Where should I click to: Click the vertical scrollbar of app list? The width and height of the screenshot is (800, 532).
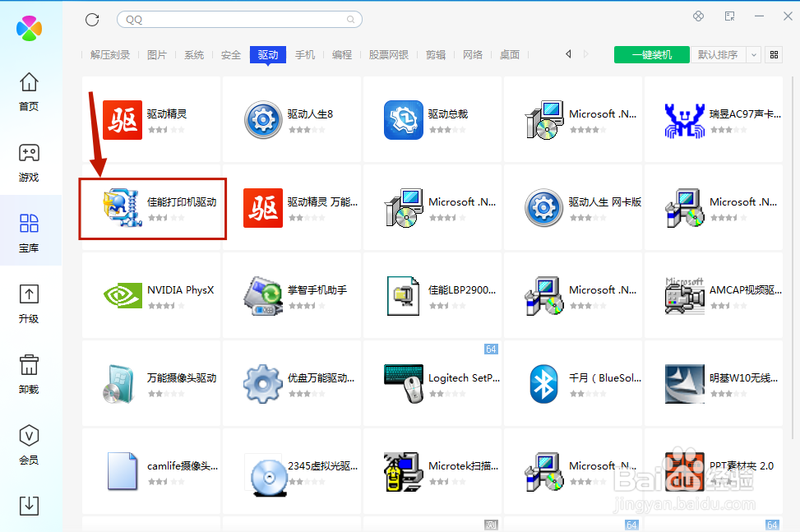click(792, 257)
